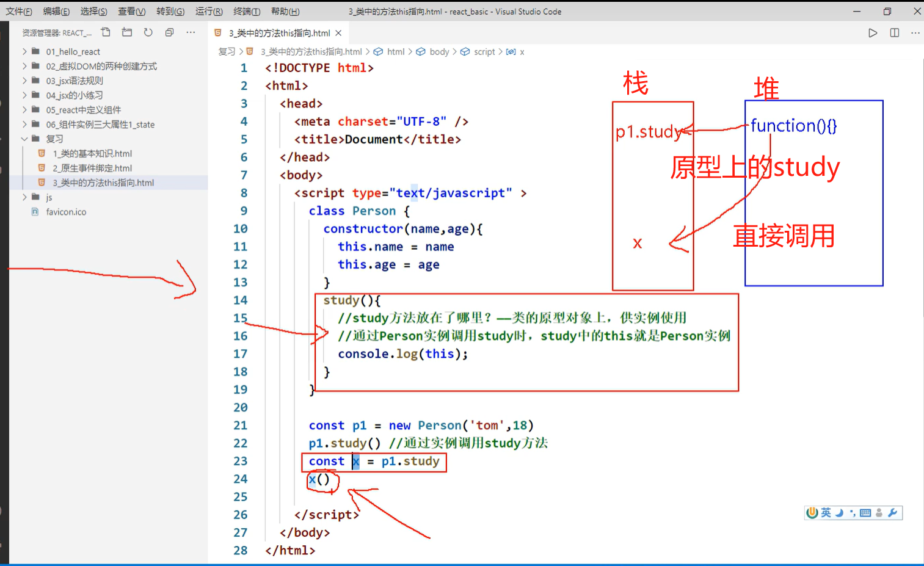Close the 3_类中的方法this指向.html tab
924x566 pixels.
(339, 34)
